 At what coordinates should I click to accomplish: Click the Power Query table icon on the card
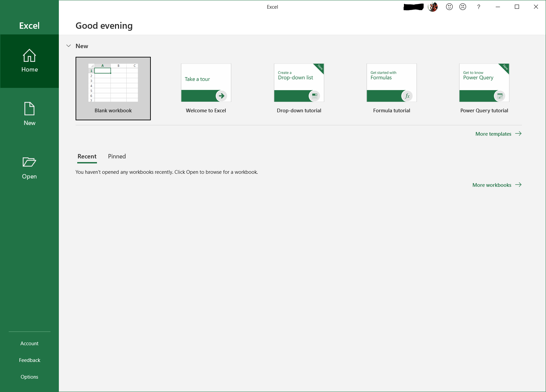click(500, 96)
